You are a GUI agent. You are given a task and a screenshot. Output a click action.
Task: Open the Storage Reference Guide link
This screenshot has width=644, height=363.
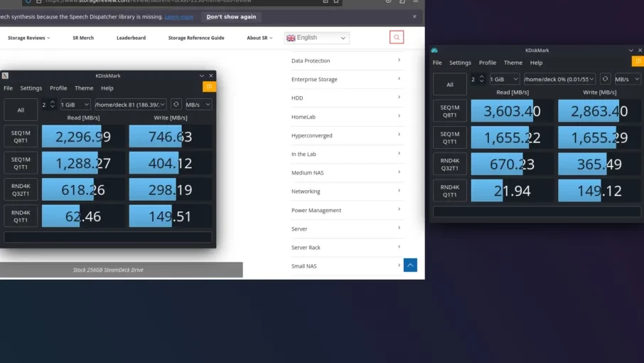196,38
